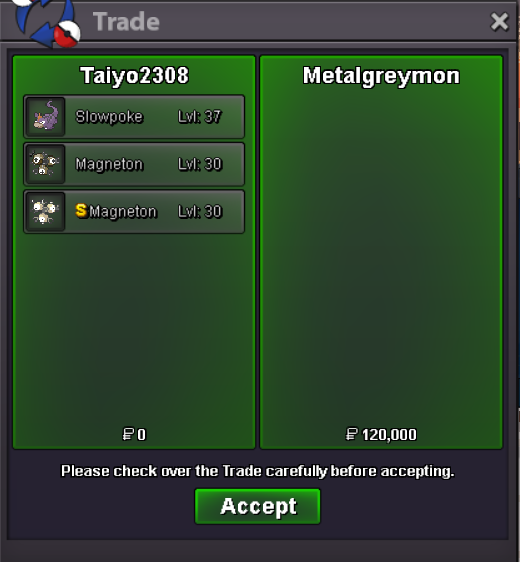
Task: Accept the trade offer
Action: click(258, 506)
